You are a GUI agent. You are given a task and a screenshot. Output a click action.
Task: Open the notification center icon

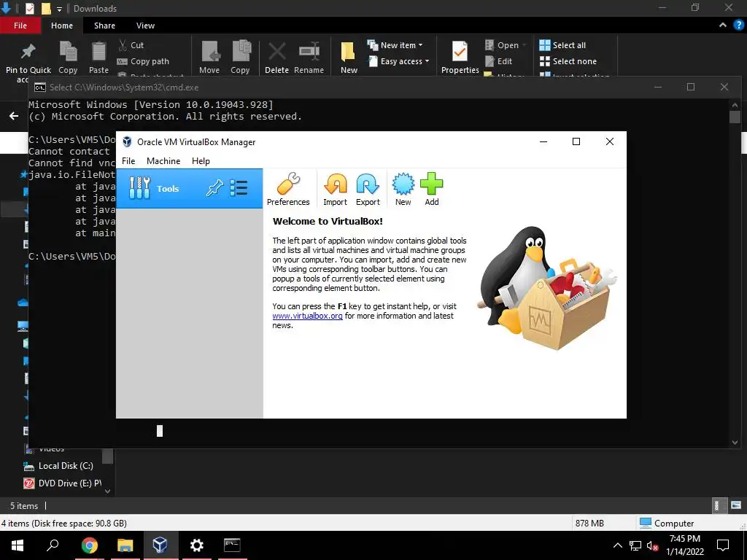(x=723, y=545)
